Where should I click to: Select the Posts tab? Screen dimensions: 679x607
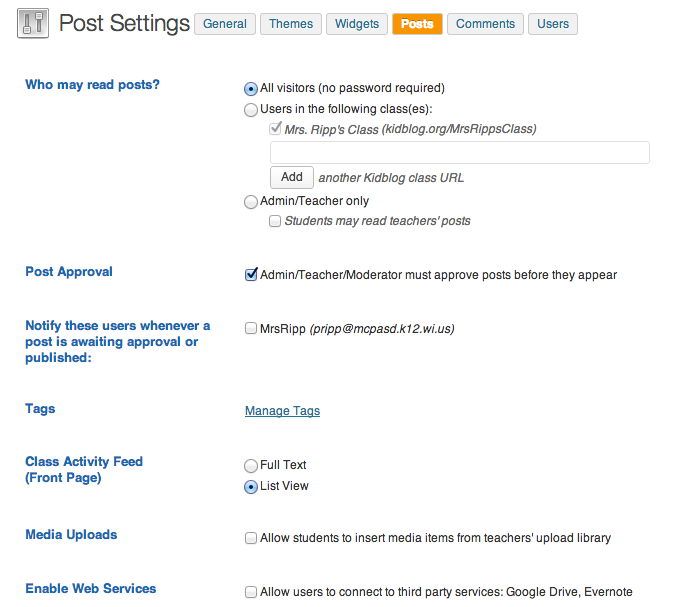tap(417, 24)
